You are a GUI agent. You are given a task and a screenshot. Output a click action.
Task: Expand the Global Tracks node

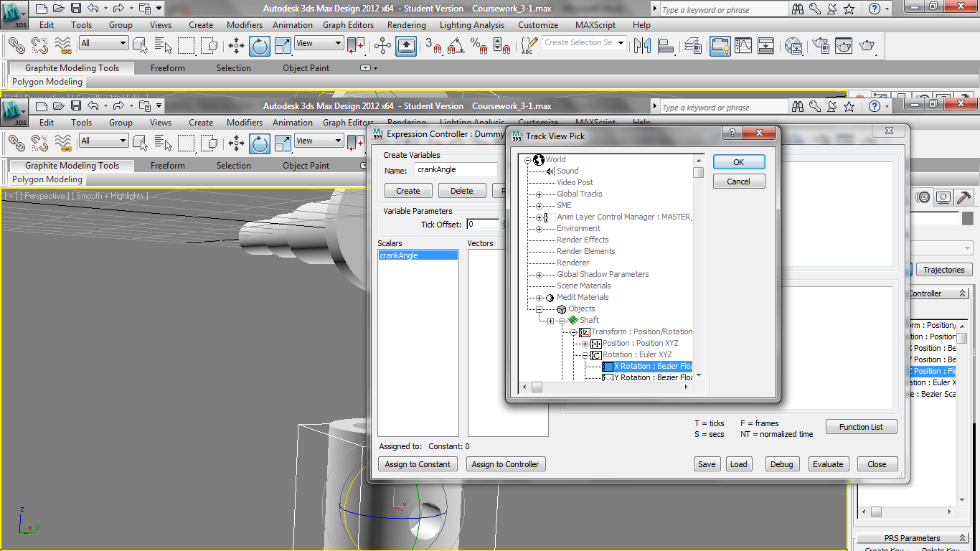[539, 194]
